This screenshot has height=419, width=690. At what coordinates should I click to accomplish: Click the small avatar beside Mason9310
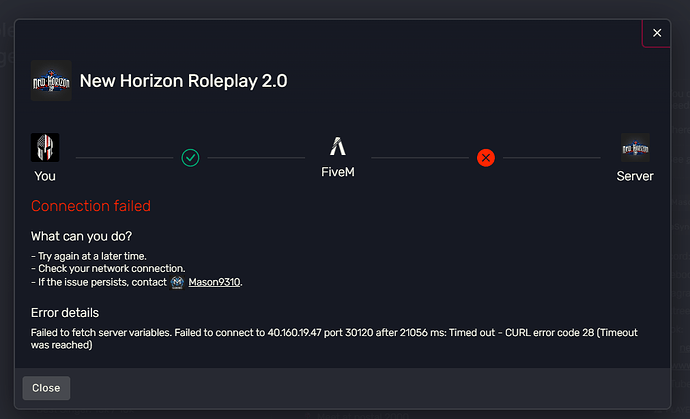pyautogui.click(x=177, y=282)
